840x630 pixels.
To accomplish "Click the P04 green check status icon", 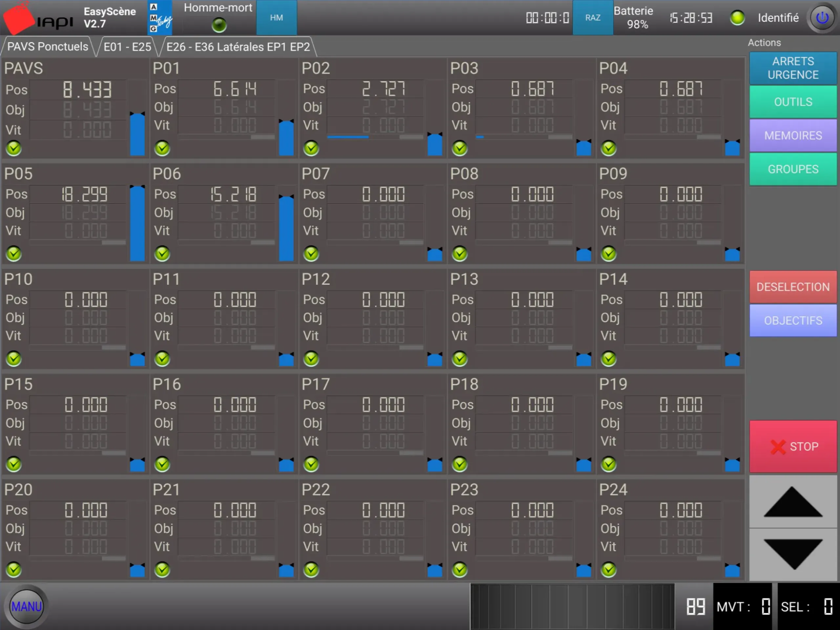I will tap(608, 148).
